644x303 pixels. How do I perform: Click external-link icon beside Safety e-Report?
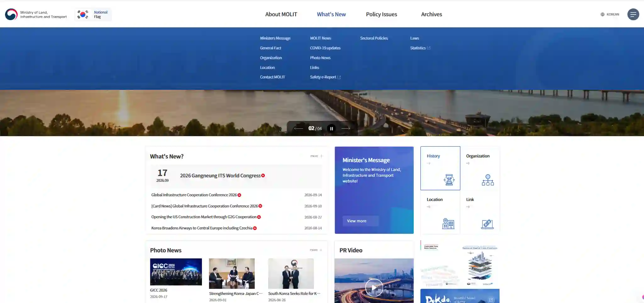coord(339,77)
